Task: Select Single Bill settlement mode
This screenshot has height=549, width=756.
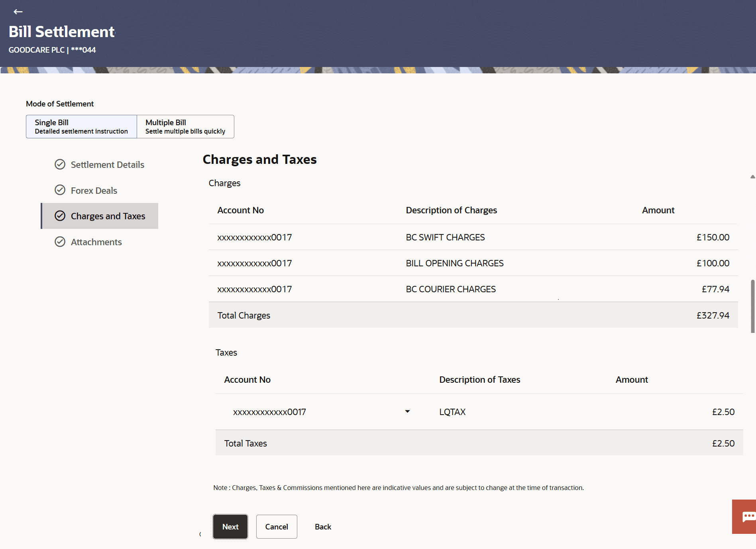Action: pyautogui.click(x=81, y=127)
